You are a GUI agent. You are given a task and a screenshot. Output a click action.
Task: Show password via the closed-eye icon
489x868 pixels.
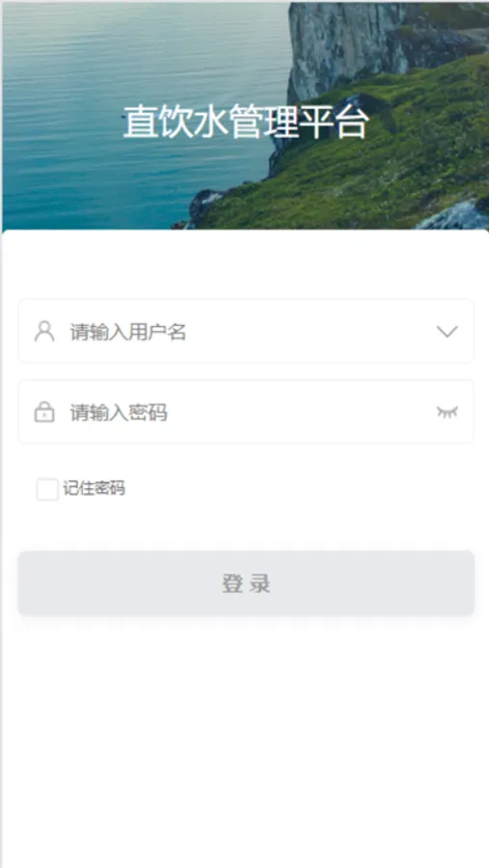447,412
